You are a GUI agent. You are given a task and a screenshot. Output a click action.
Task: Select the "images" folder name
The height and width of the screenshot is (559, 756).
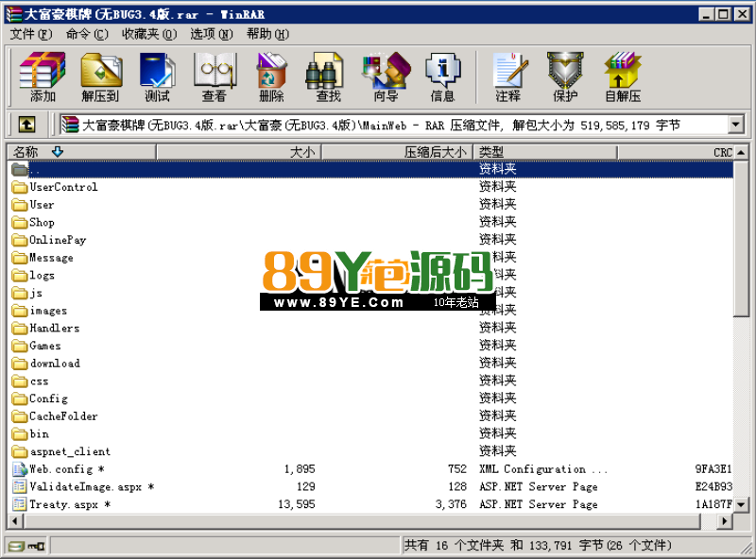pos(48,311)
